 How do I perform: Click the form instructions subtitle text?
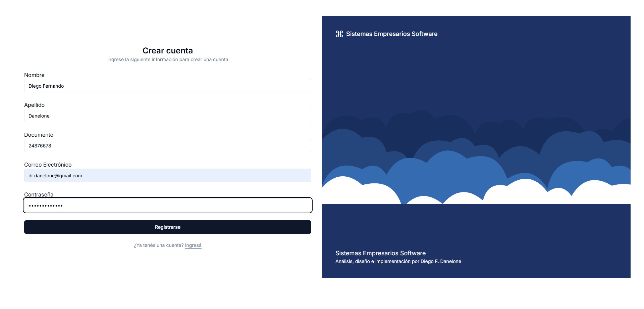coord(167,60)
